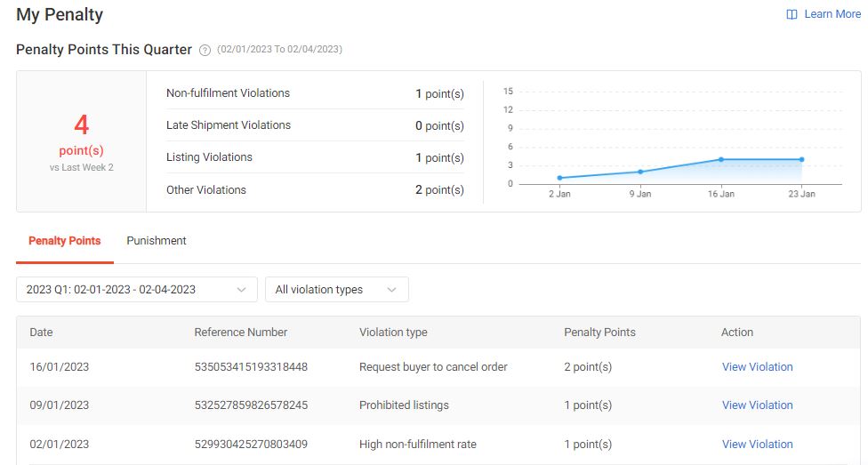868x465 pixels.
Task: Click the 'Prohibited listings' violation type
Action: pyautogui.click(x=404, y=405)
